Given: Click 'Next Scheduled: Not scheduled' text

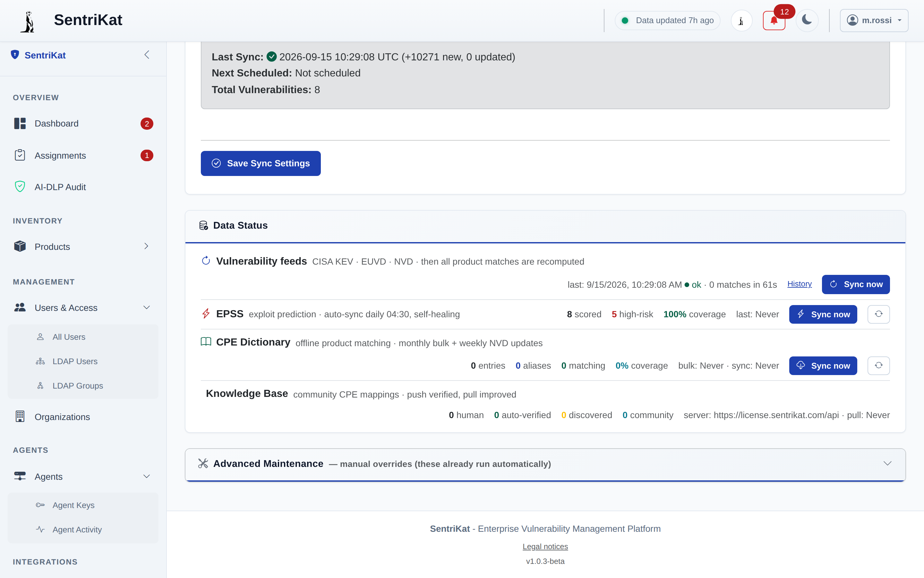Looking at the screenshot, I should pyautogui.click(x=286, y=73).
